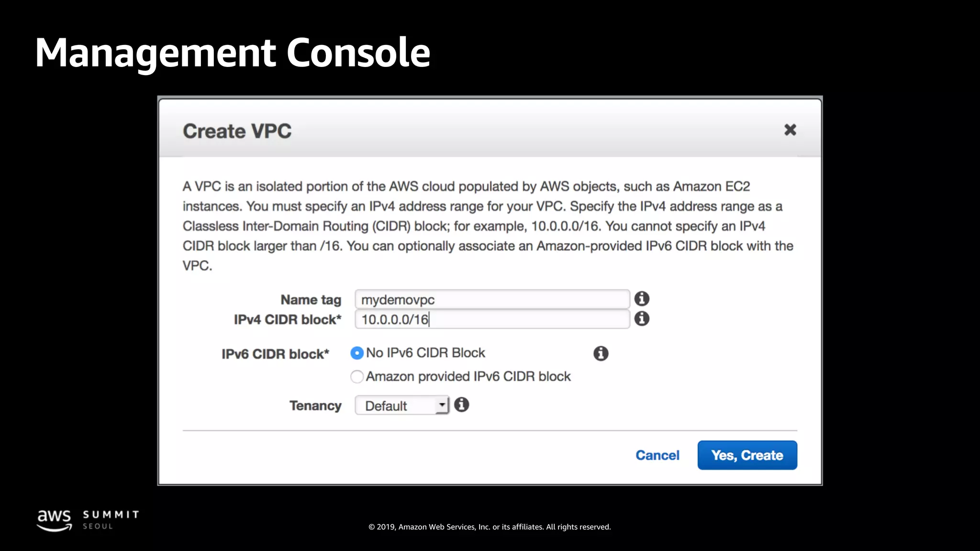Click the Create VPC dialog title
This screenshot has width=980, height=551.
tap(237, 131)
